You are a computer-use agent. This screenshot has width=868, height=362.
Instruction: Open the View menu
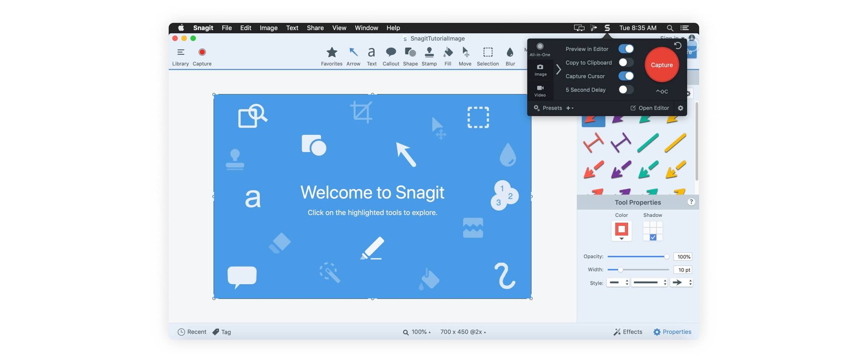339,28
